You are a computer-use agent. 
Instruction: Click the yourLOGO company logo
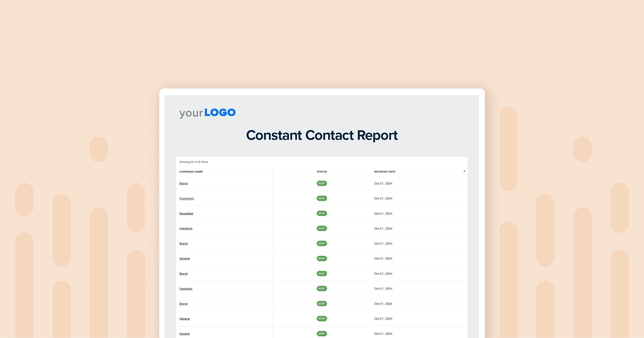(207, 112)
